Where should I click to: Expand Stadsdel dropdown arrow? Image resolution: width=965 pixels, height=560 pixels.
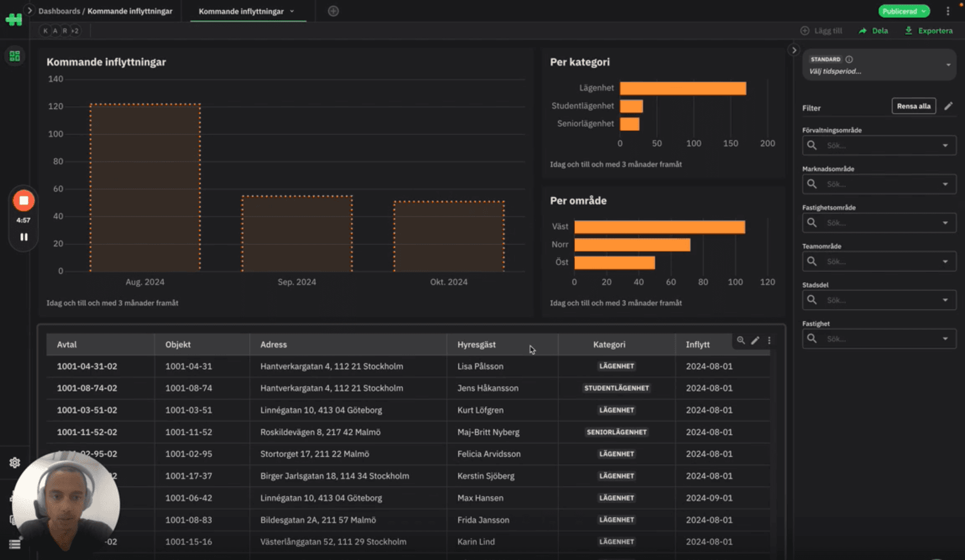click(945, 300)
